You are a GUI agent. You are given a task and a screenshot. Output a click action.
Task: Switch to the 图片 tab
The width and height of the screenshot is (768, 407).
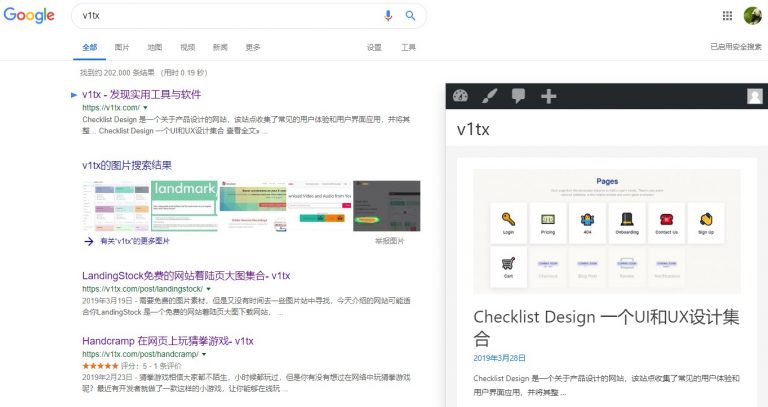[x=122, y=48]
